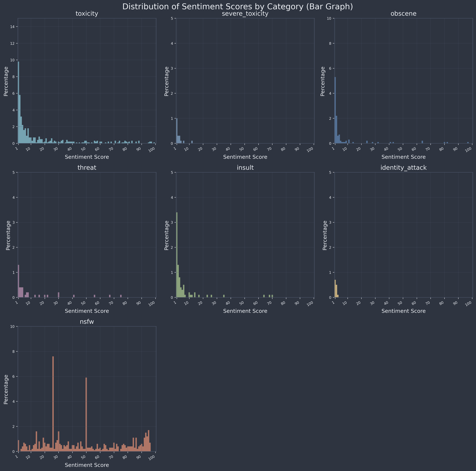Click 'Sentiment Score' label under threat chart

click(87, 311)
